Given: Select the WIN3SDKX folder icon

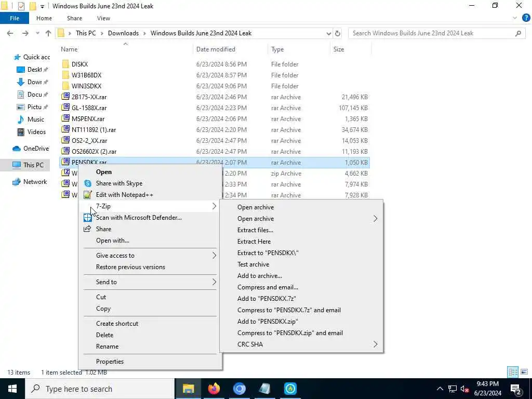Looking at the screenshot, I should coord(65,86).
